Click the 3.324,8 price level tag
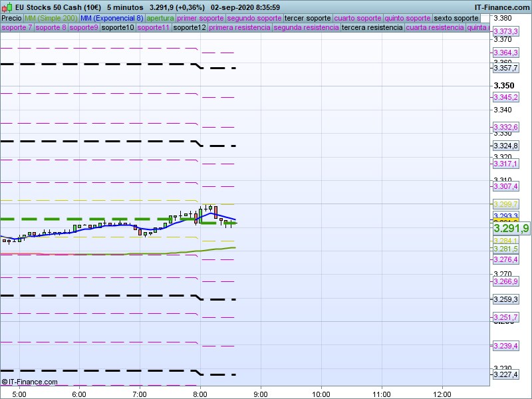Screen dimensions: 532x399 (505, 146)
